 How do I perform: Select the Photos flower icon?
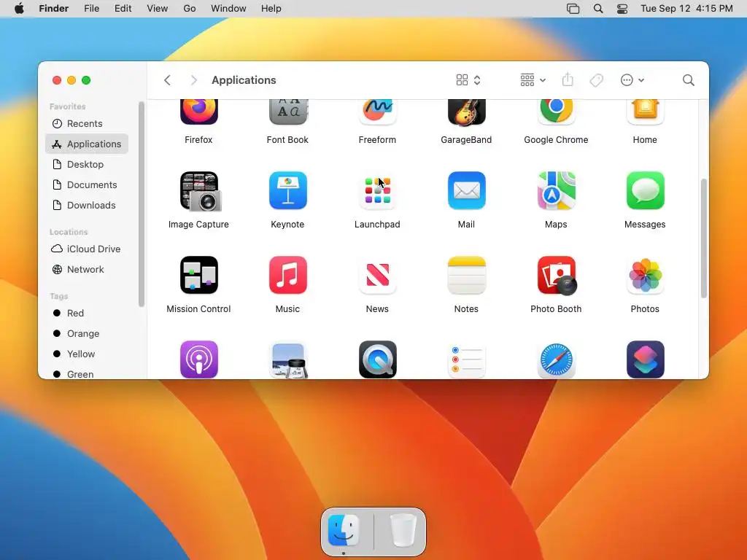pyautogui.click(x=645, y=275)
